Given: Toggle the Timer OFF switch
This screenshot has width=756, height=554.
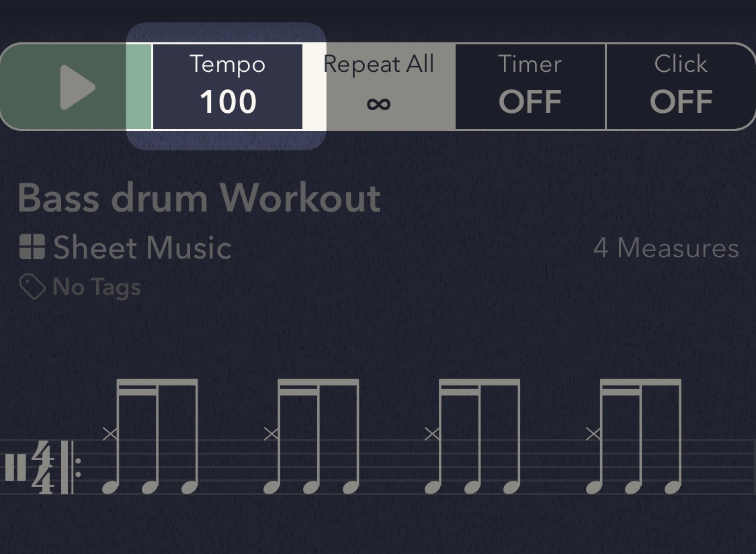Looking at the screenshot, I should [x=530, y=87].
